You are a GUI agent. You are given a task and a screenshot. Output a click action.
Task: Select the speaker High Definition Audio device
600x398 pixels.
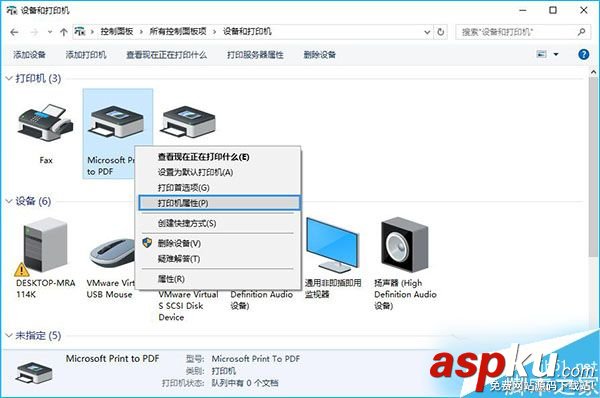click(404, 245)
